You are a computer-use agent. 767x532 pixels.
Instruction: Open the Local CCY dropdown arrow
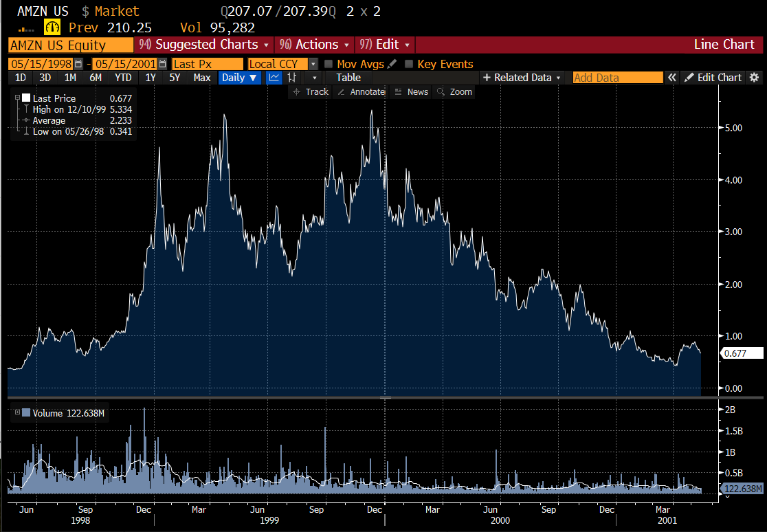[313, 64]
